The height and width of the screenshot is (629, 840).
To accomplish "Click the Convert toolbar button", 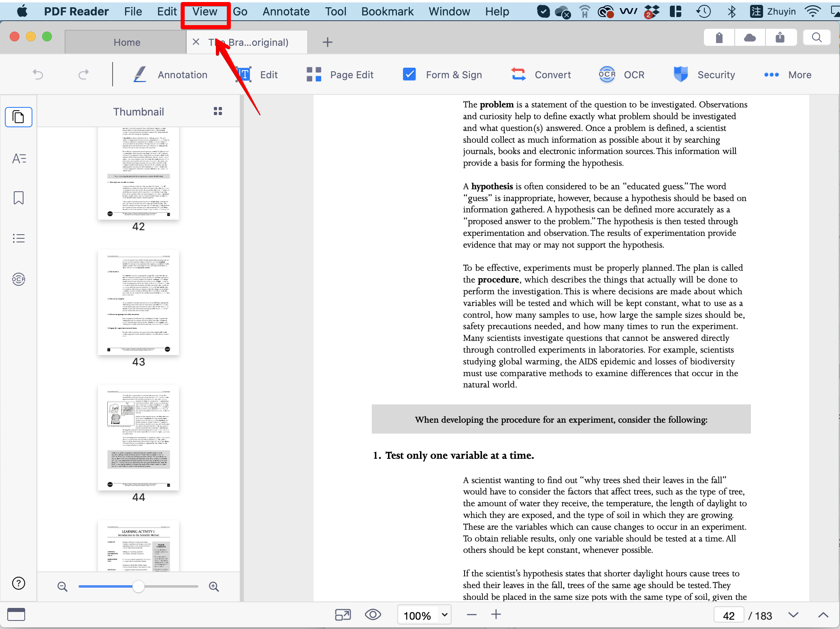I will click(x=541, y=75).
